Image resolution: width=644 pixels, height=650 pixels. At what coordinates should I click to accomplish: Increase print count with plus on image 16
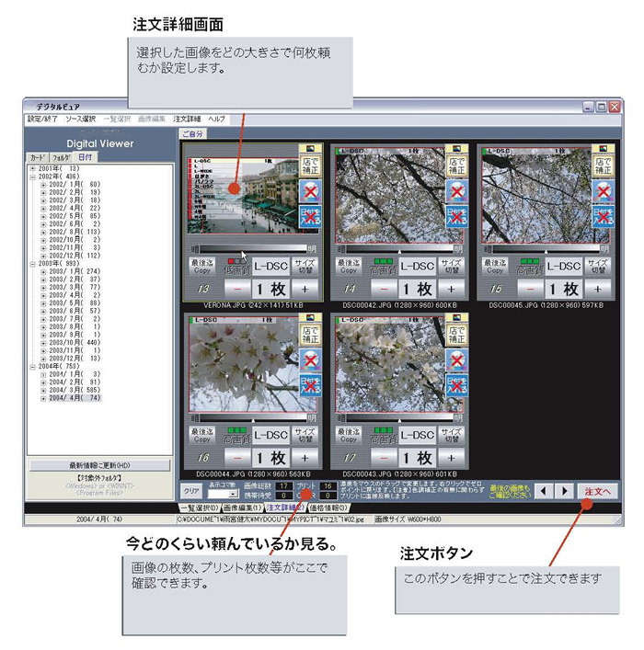pos(305,458)
